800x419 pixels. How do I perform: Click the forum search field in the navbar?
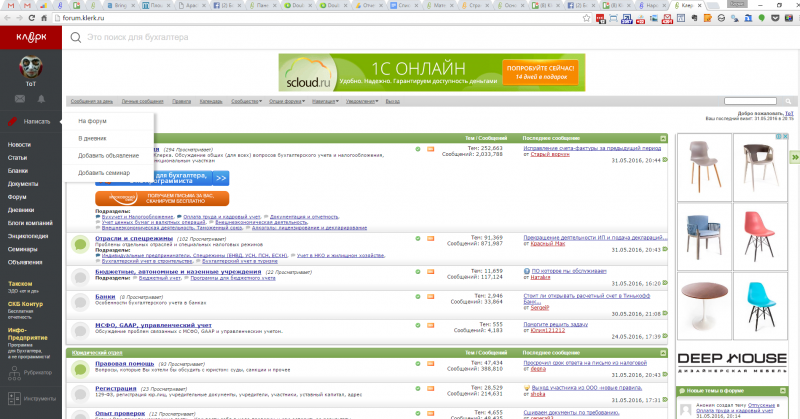[750, 101]
